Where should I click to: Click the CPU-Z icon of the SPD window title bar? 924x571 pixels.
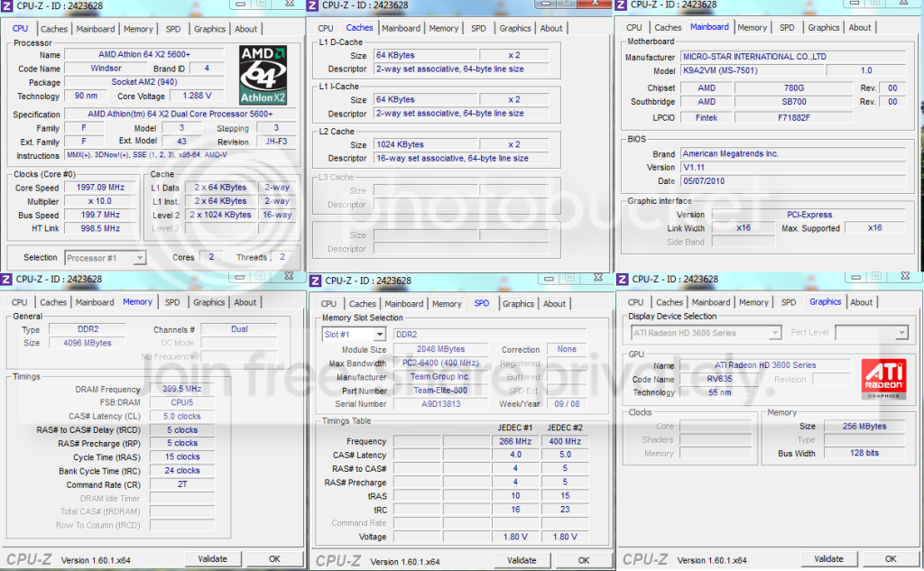315,281
